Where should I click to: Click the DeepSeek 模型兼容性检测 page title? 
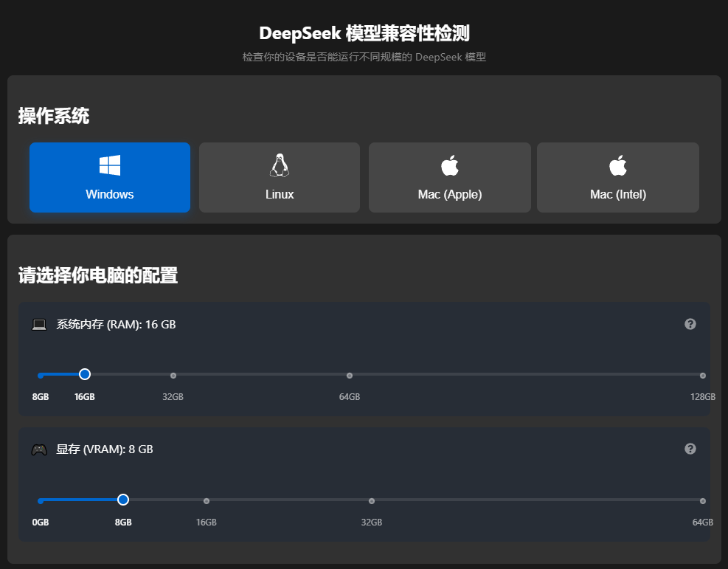click(x=364, y=33)
